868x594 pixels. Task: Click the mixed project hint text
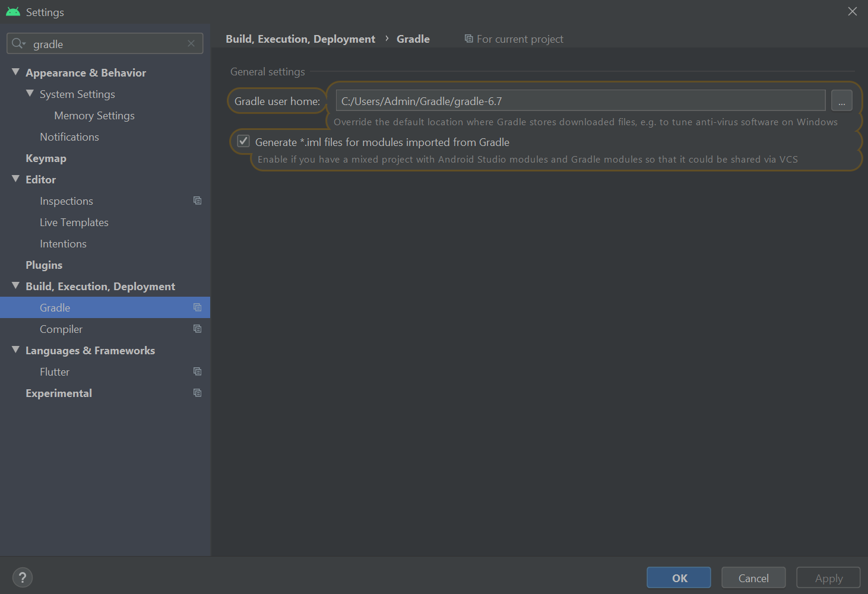[x=528, y=159]
